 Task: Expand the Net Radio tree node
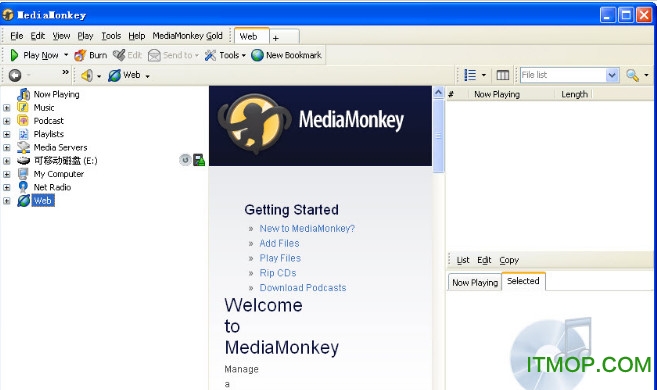click(x=7, y=188)
